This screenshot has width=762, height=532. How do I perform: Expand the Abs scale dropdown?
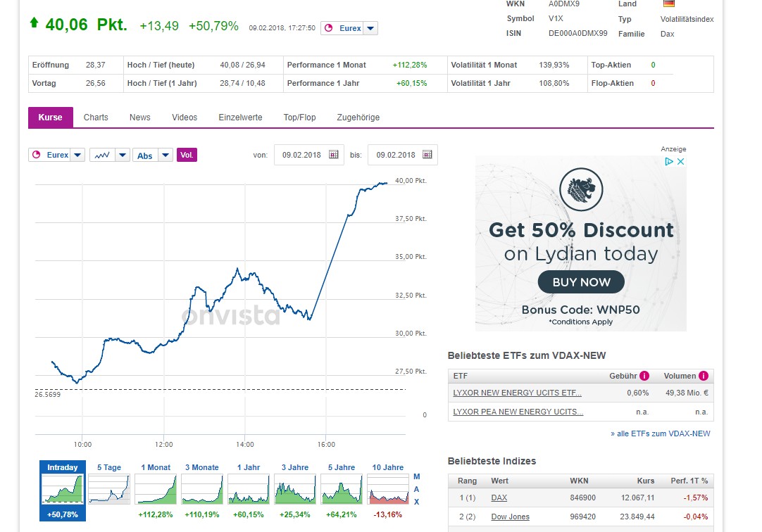165,155
